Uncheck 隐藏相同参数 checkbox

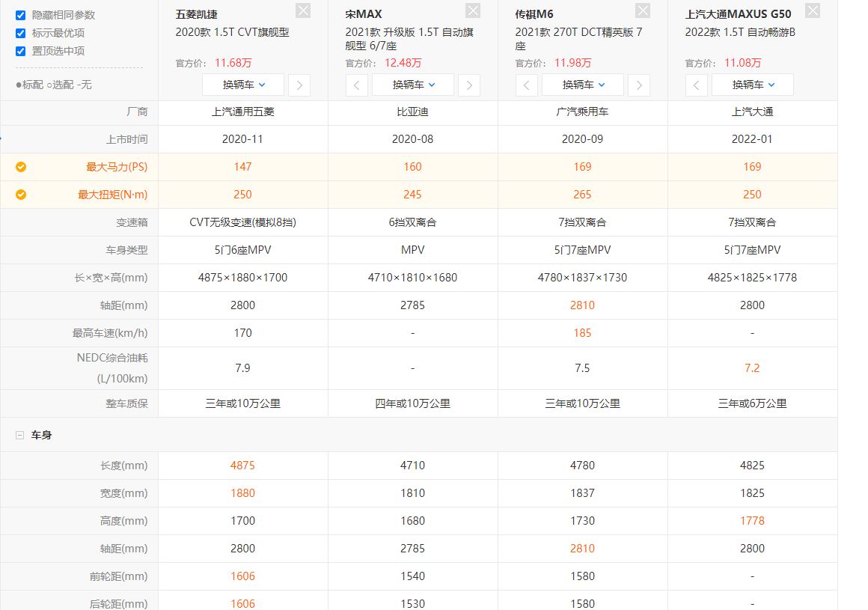(20, 15)
